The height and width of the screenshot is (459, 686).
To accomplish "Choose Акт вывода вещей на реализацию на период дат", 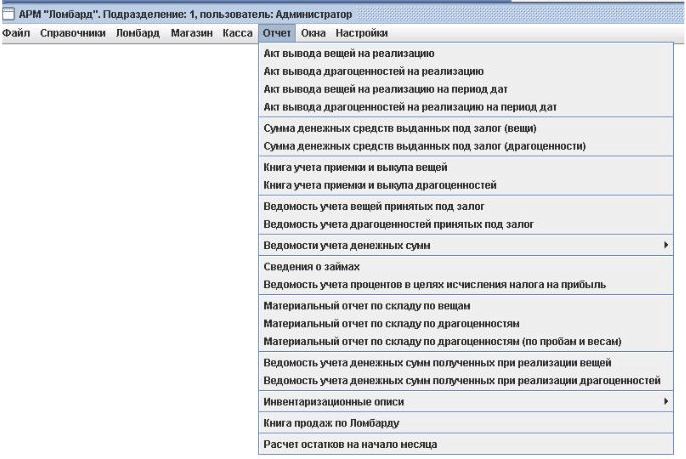I will (466, 89).
